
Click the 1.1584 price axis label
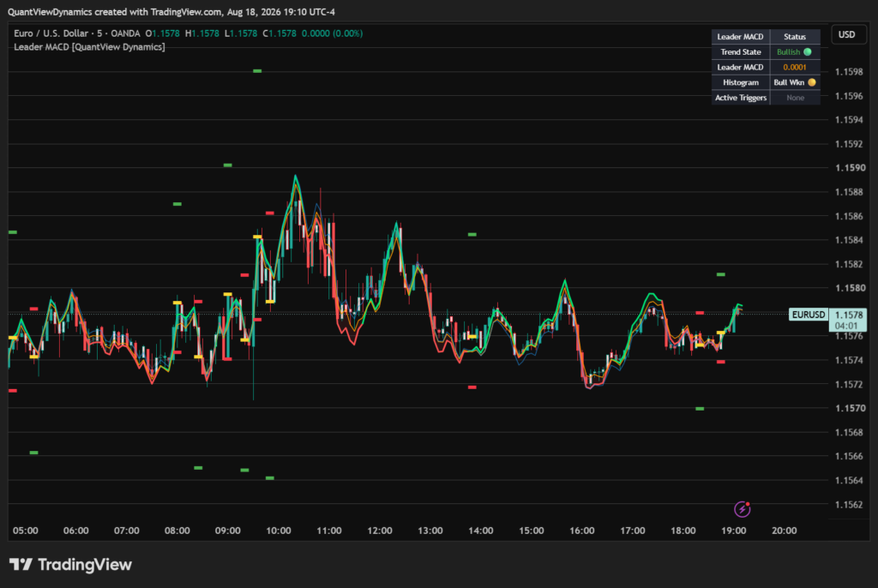click(849, 240)
